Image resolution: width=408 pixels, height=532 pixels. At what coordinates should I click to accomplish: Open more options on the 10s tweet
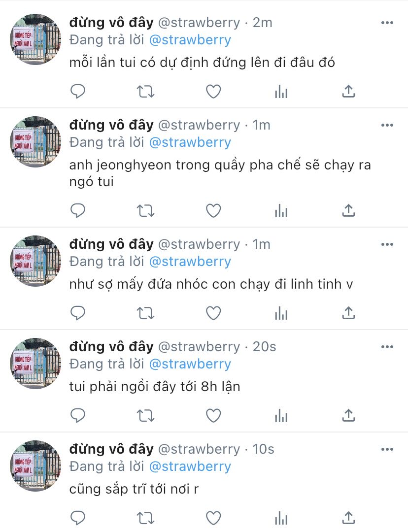[x=387, y=449]
